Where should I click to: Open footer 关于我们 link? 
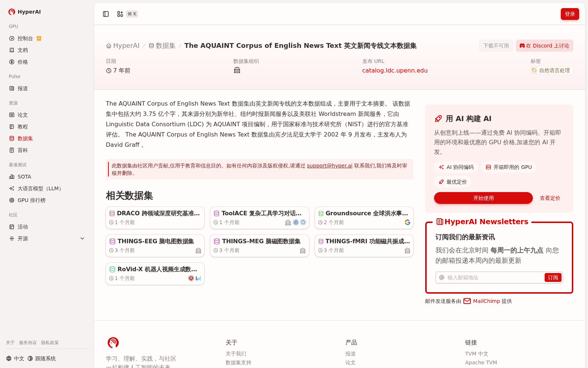236,354
